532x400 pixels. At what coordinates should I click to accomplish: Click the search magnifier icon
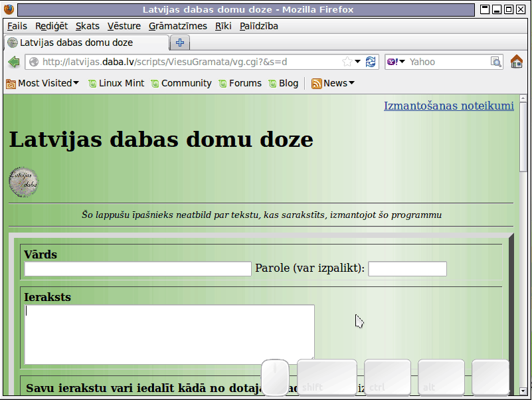click(x=495, y=62)
